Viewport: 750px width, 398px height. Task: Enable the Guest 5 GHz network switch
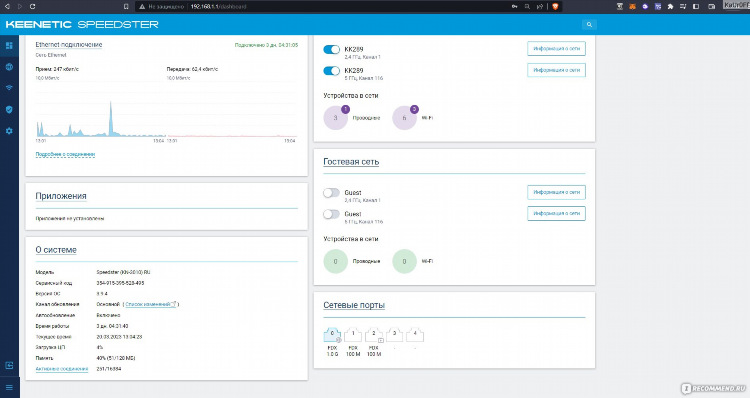pyautogui.click(x=331, y=214)
